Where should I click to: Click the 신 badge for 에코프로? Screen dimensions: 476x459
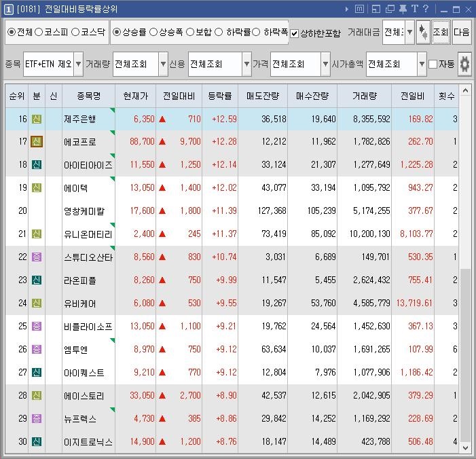point(37,141)
